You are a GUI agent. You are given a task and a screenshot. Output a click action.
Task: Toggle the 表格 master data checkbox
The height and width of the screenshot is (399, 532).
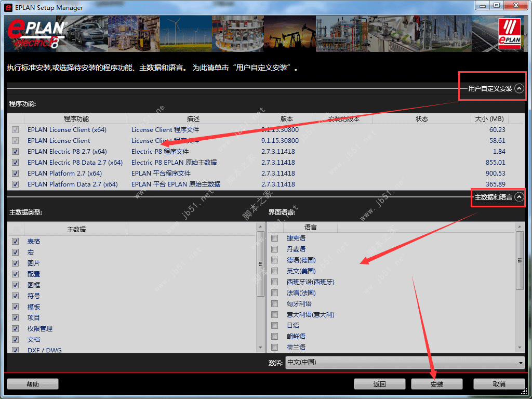[x=15, y=241]
